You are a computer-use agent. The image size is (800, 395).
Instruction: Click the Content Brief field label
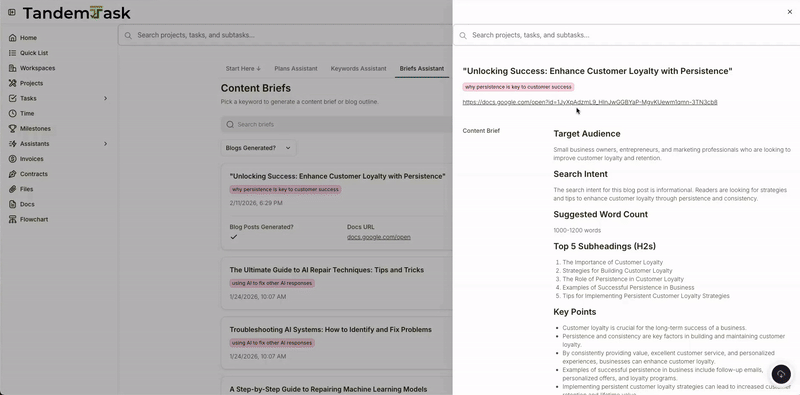click(481, 131)
